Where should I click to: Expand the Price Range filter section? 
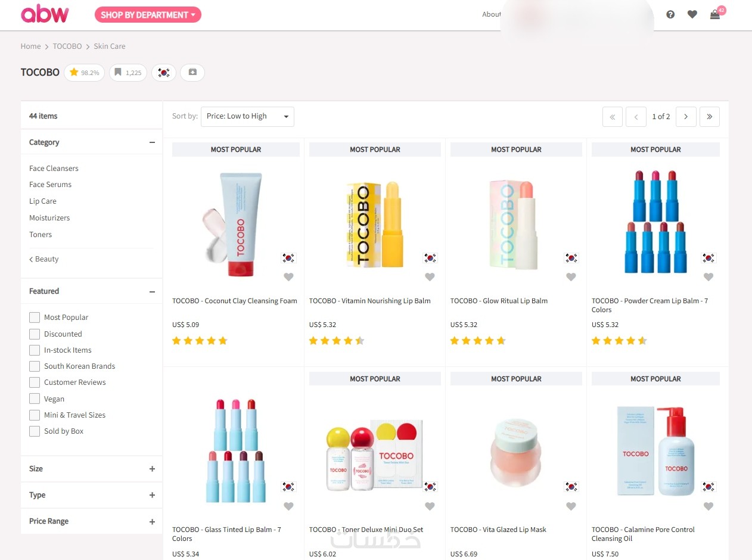pos(152,521)
